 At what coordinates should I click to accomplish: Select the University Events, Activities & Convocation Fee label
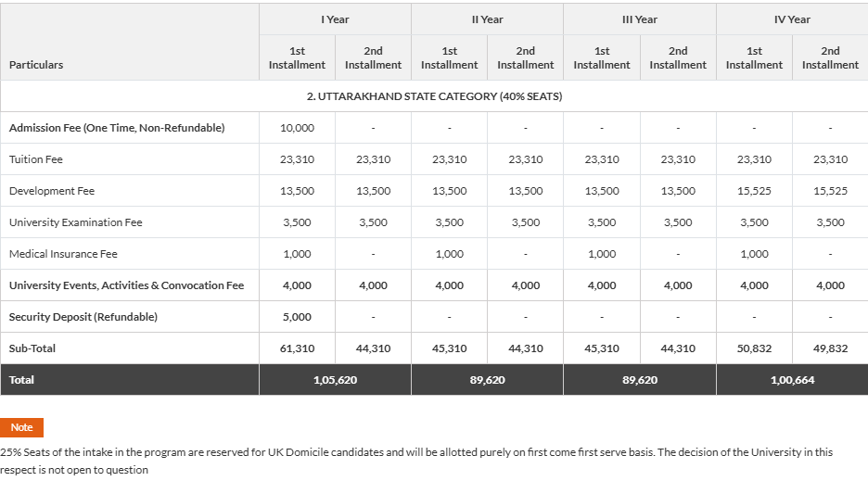(126, 285)
